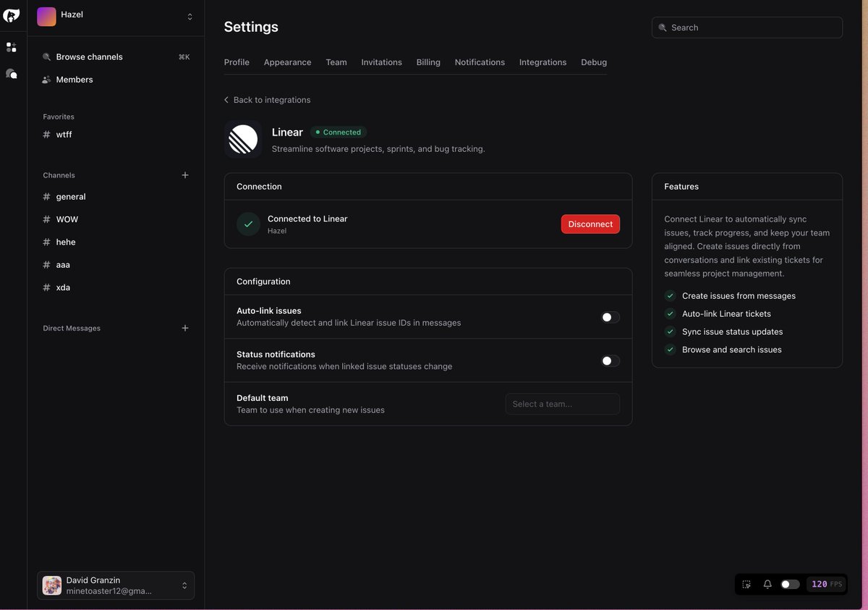Image resolution: width=868 pixels, height=610 pixels.
Task: Enable the Status notifications toggle
Action: pos(610,361)
